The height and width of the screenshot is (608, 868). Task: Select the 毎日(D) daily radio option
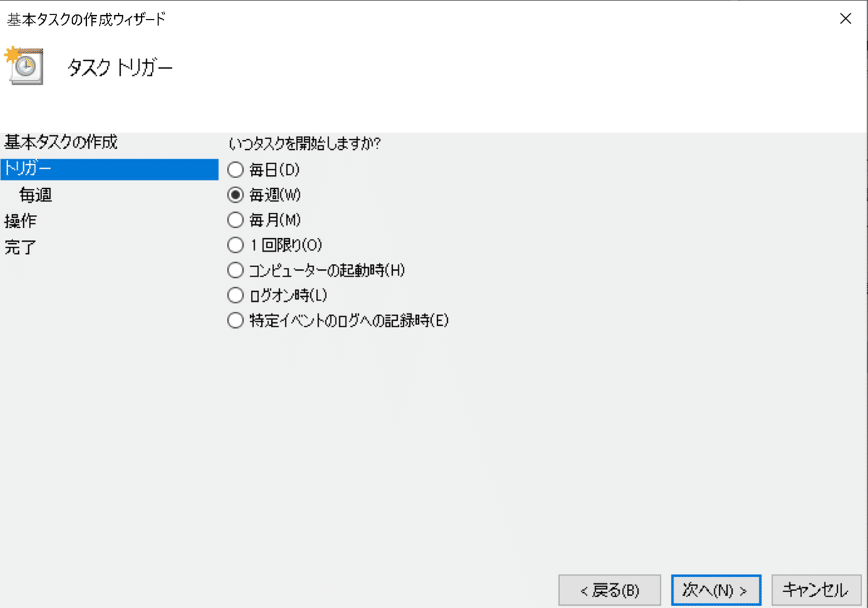click(263, 170)
